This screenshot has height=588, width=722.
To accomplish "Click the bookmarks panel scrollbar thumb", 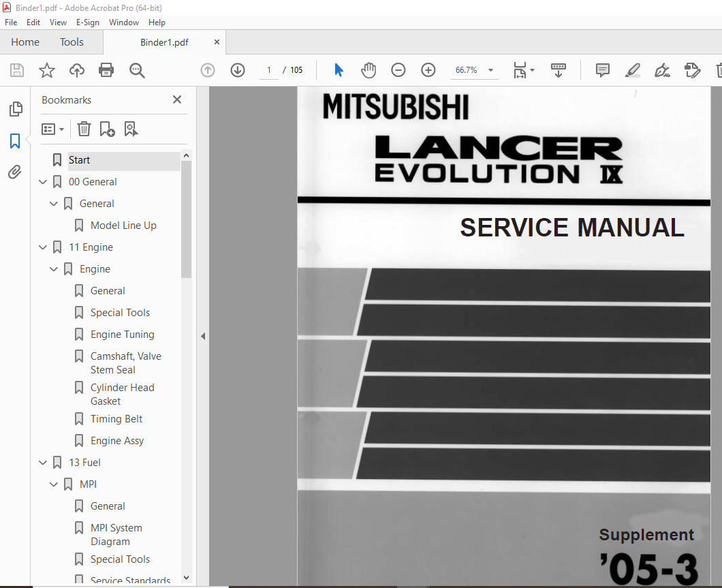I will tap(186, 219).
